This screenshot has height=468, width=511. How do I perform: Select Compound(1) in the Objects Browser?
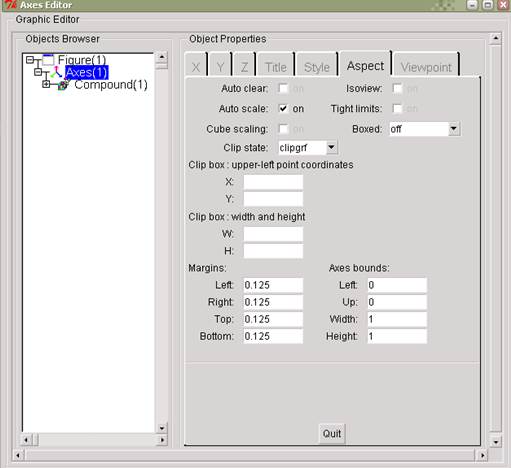point(111,85)
